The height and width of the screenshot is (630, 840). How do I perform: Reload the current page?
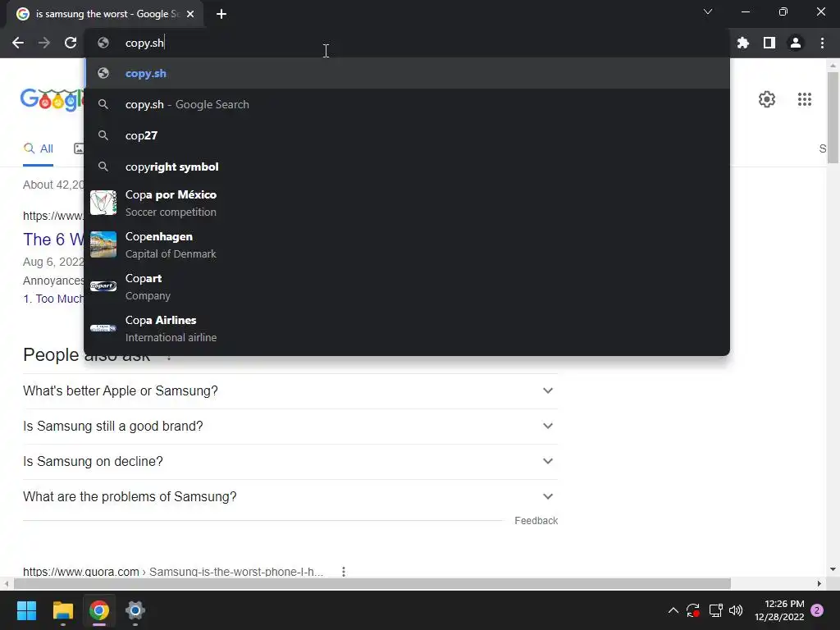pyautogui.click(x=71, y=43)
